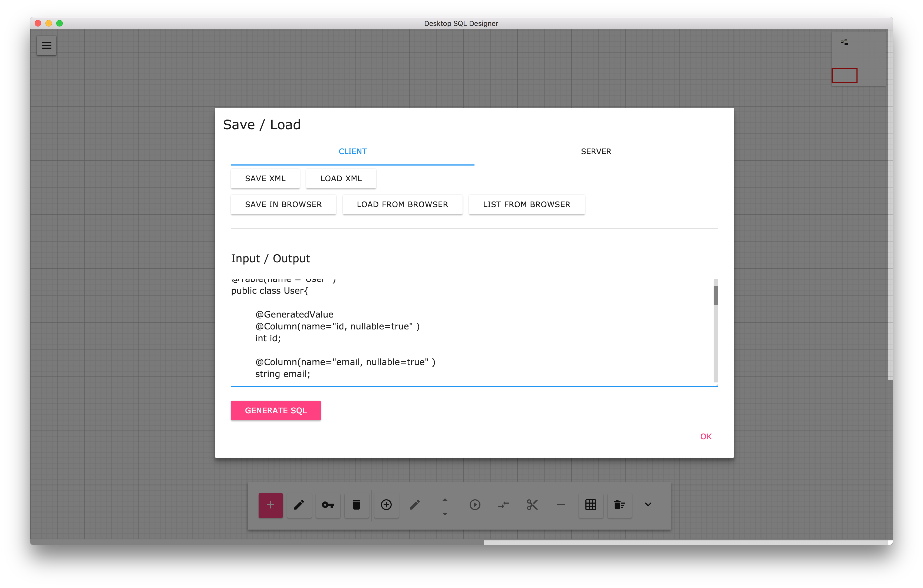Click the circled play arrow icon
Screen dimensions: 923x588
point(474,505)
